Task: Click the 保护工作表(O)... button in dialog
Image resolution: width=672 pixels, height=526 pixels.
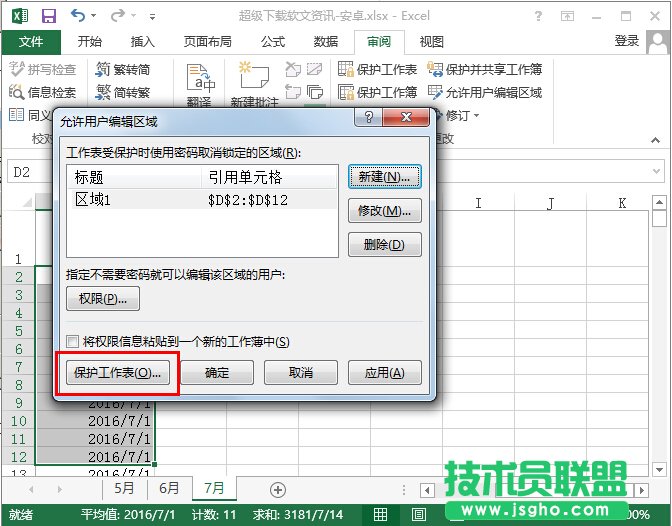Action: click(x=118, y=373)
